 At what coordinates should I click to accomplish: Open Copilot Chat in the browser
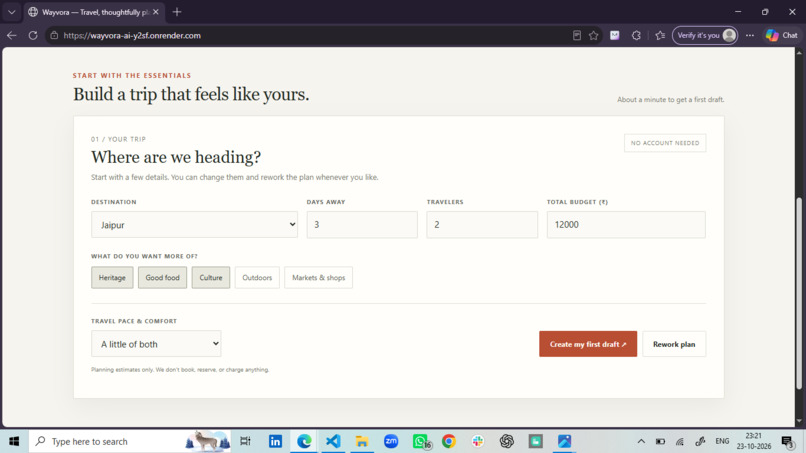pos(782,35)
